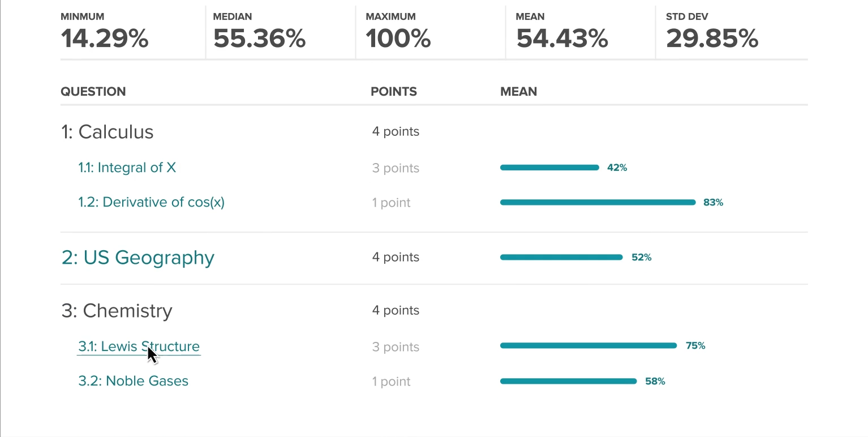Click the 58% mean bar for Noble Gases
868x437 pixels.
click(x=568, y=382)
